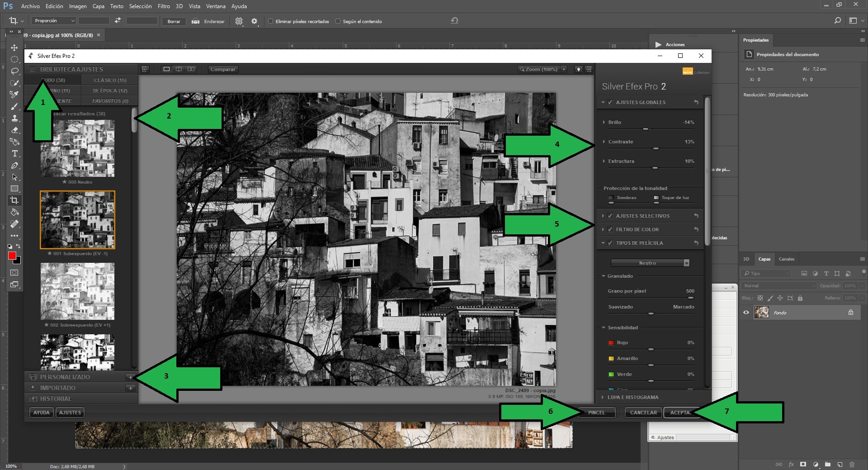This screenshot has height=470, width=868.
Task: Select the Horizontal Type tool
Action: (14, 153)
